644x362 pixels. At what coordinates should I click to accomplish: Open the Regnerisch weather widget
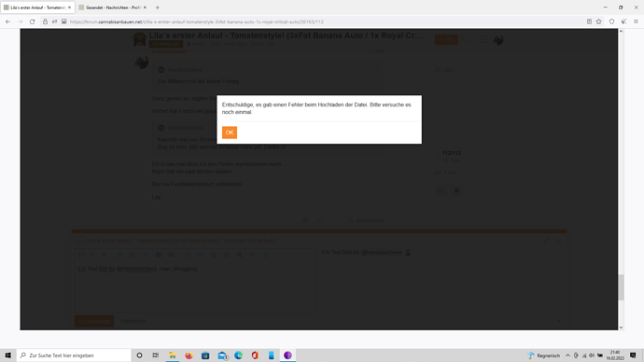point(543,355)
